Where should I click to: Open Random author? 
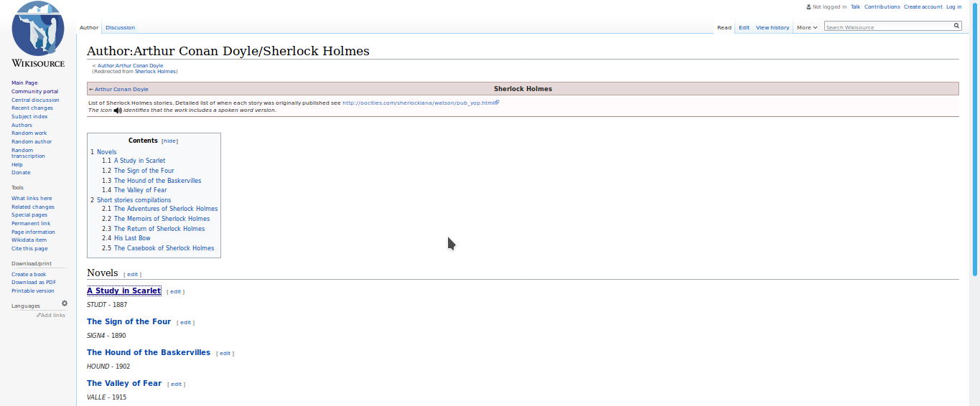(32, 141)
